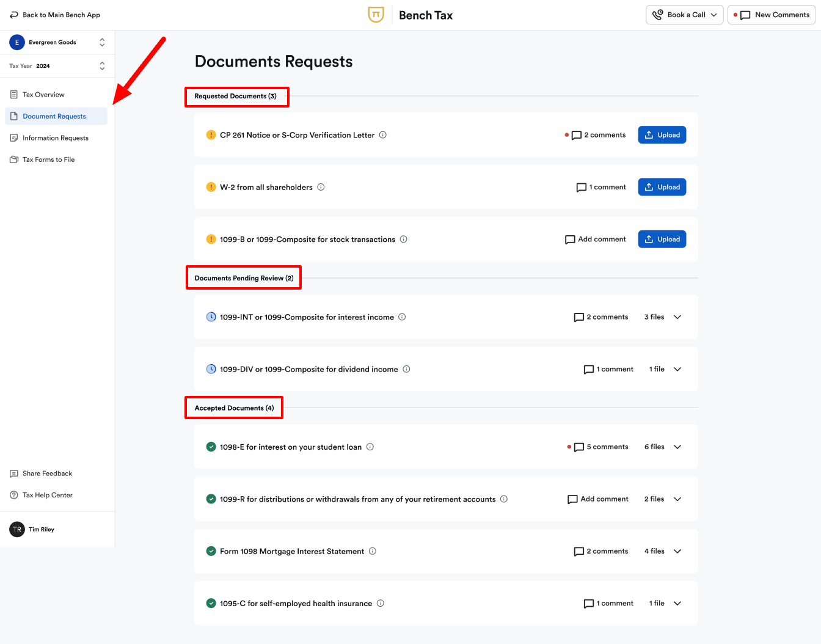The width and height of the screenshot is (821, 644).
Task: Go to Tax Overview in sidebar
Action: 56,95
